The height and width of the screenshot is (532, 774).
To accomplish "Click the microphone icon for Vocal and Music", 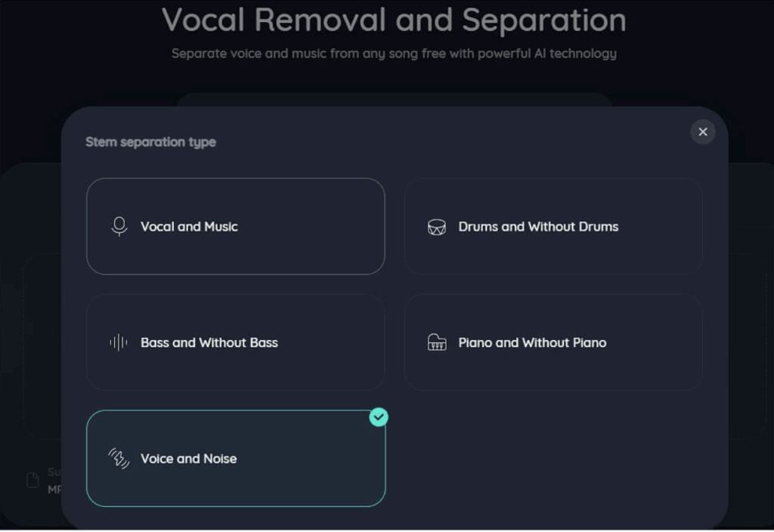I will (x=119, y=227).
